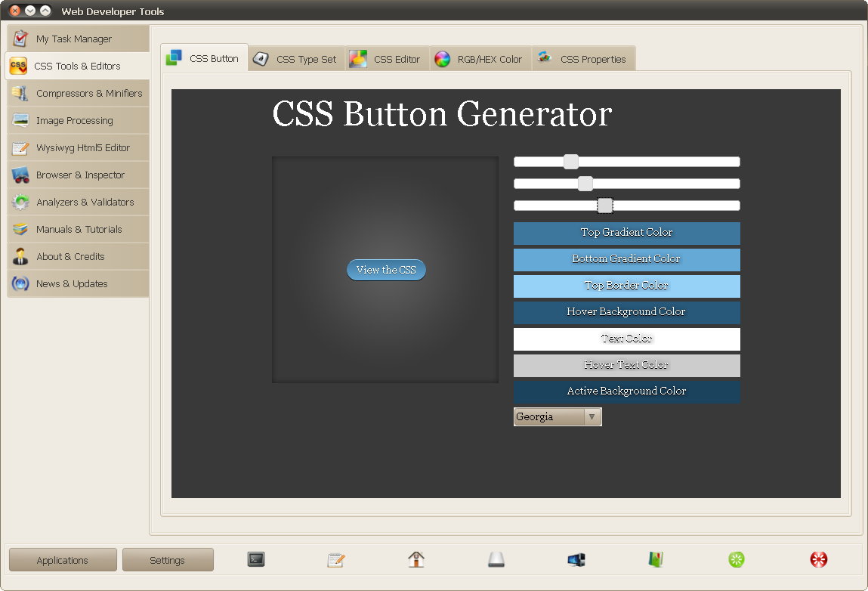
Task: Click the third slider handle
Action: 605,206
